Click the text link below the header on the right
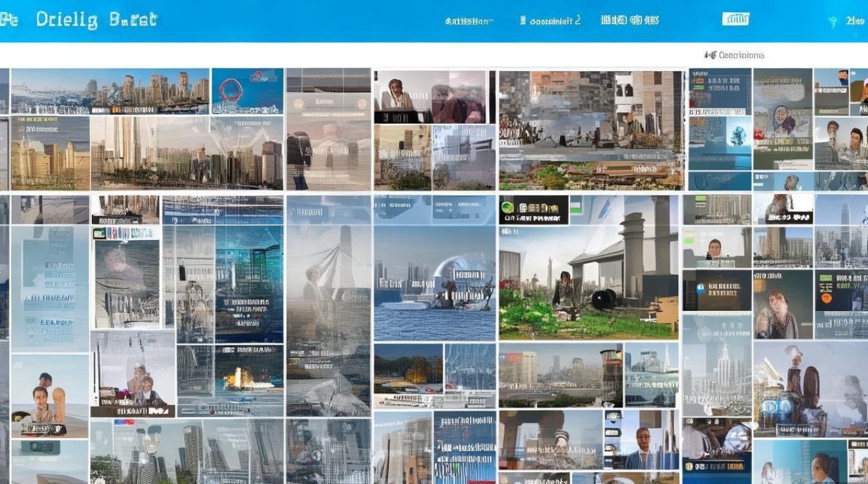868x484 pixels. pyautogui.click(x=741, y=55)
